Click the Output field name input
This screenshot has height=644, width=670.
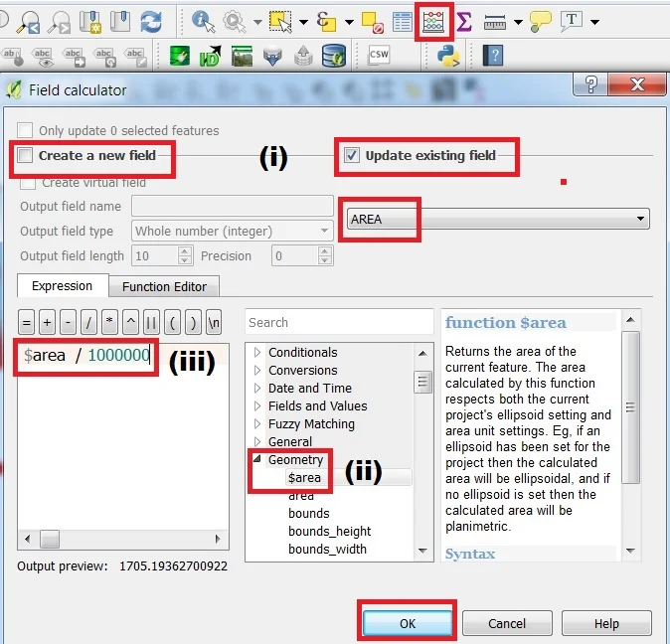233,207
